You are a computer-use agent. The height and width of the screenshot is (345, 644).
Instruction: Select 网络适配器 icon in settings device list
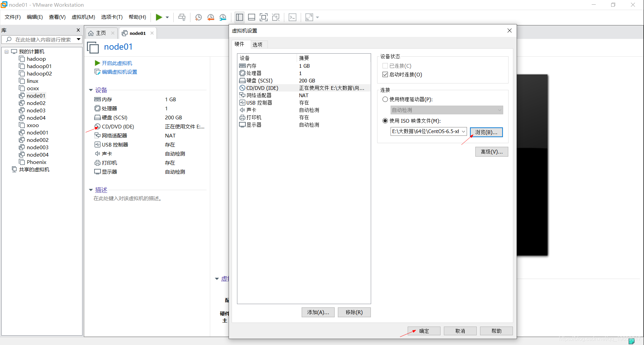pyautogui.click(x=242, y=95)
